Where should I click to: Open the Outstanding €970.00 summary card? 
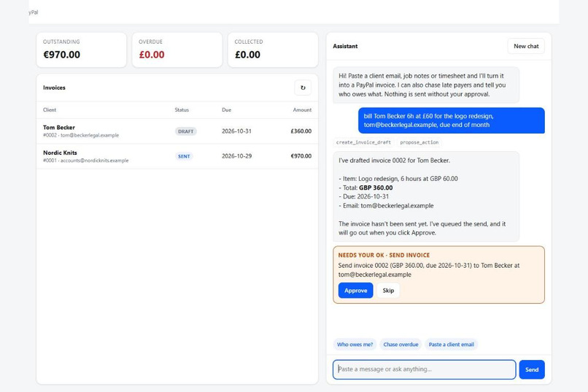click(x=82, y=50)
